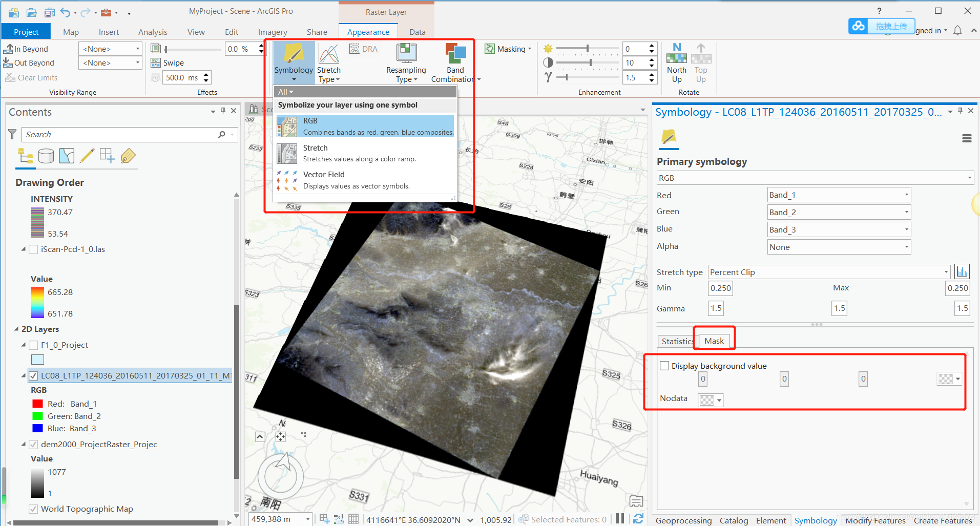Open the Symbology tool on the ribbon

293,61
